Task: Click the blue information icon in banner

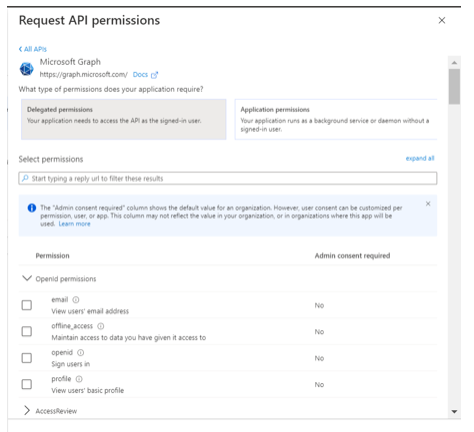Action: click(32, 208)
